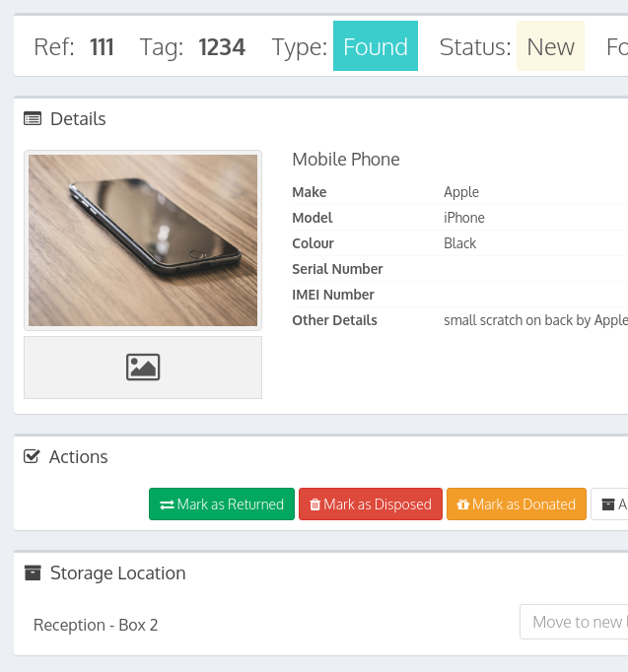
Task: Select the Model value iPhone
Action: click(x=464, y=218)
